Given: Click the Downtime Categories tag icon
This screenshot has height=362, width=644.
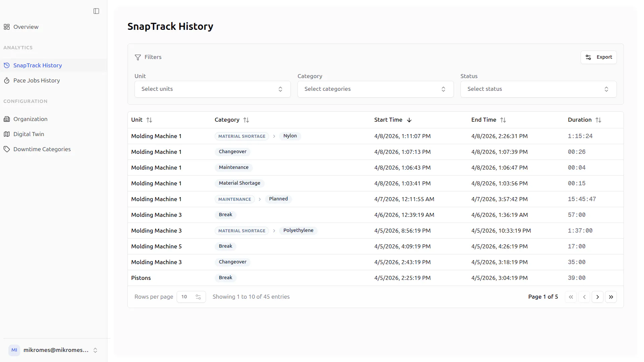Looking at the screenshot, I should pos(7,149).
